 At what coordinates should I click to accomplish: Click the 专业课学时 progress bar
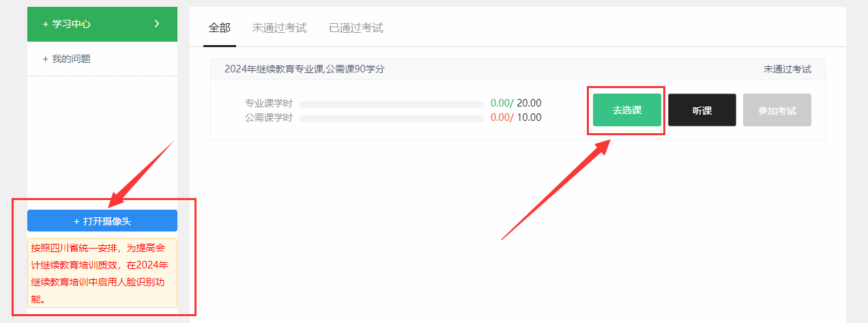[x=392, y=104]
